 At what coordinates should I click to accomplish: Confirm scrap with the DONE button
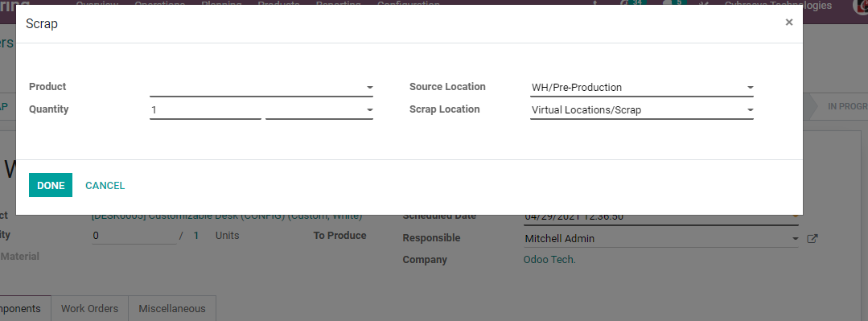point(51,185)
